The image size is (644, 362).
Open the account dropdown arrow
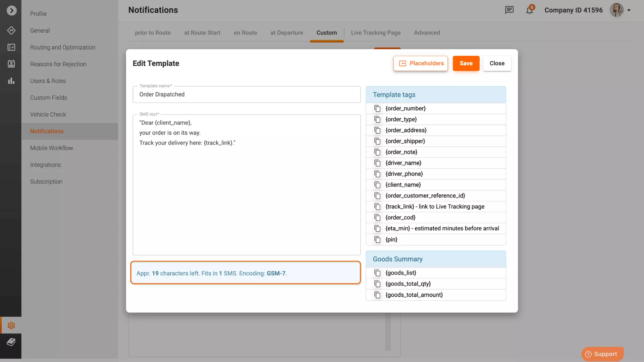coord(629,10)
